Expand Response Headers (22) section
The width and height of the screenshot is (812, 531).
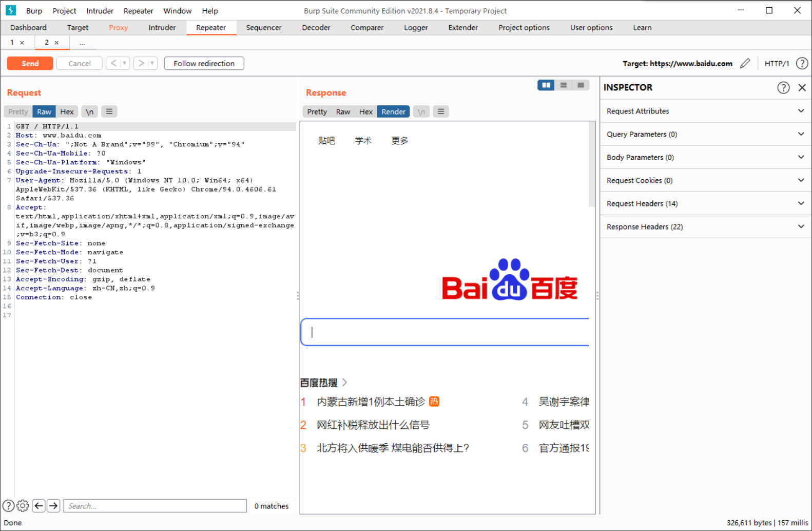coord(706,226)
